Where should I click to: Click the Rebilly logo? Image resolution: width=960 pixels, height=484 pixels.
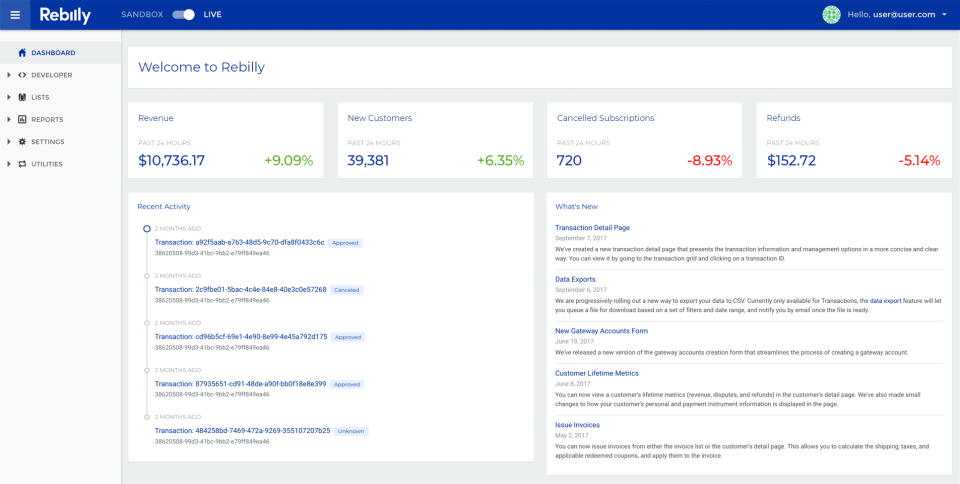pos(65,15)
